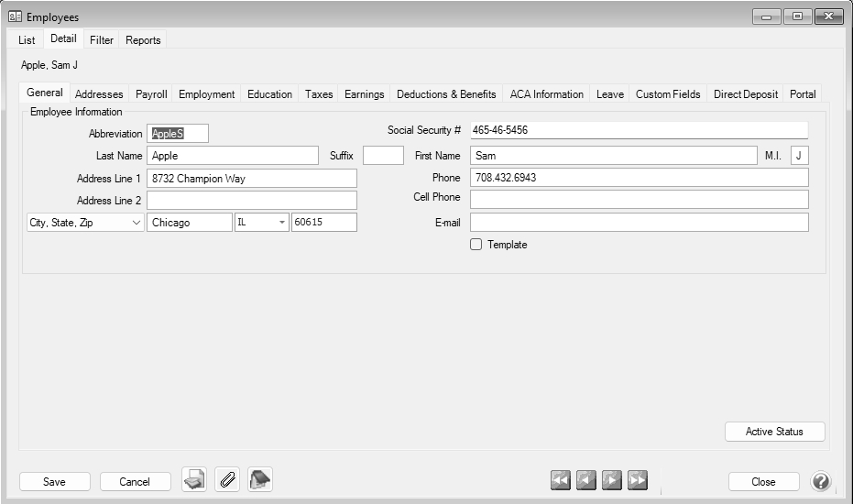Open the Deductions & Benefits tab
853x504 pixels.
click(x=446, y=94)
